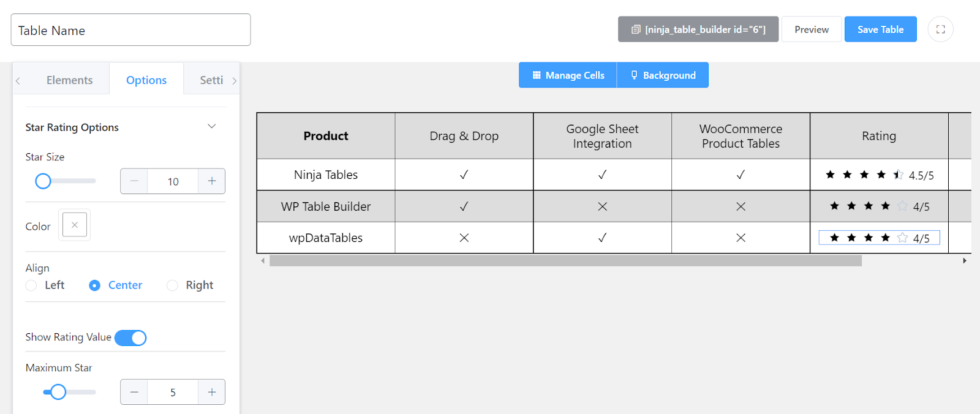This screenshot has width=980, height=414.
Task: Click the Save Table button
Action: coord(880,29)
